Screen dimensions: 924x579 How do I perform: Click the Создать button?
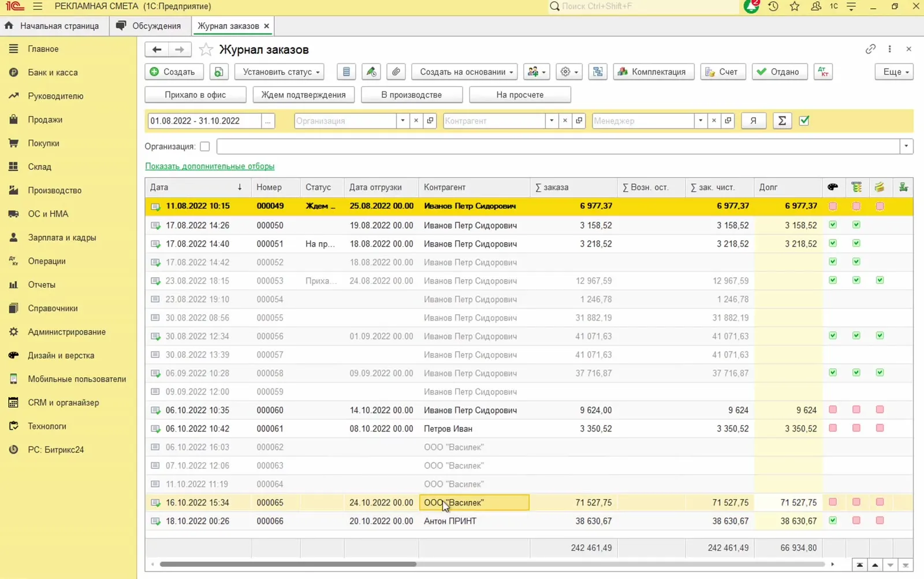(173, 72)
